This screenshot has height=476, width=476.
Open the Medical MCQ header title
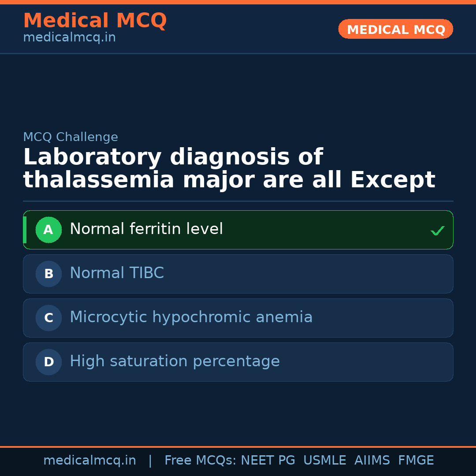tap(95, 21)
